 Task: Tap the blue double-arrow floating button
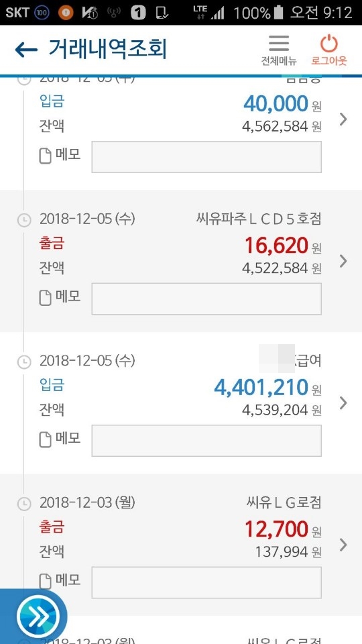click(x=38, y=616)
